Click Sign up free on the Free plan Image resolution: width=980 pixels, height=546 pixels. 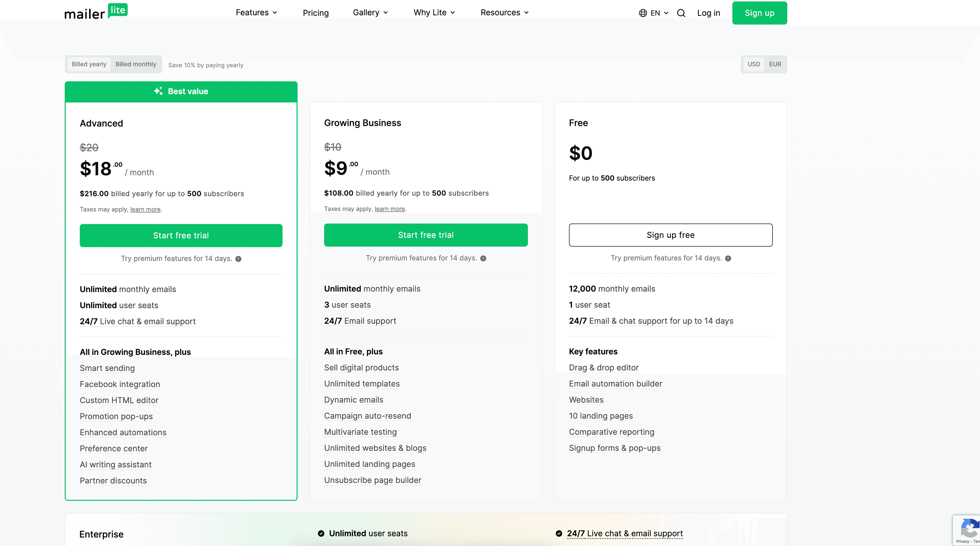click(x=670, y=235)
